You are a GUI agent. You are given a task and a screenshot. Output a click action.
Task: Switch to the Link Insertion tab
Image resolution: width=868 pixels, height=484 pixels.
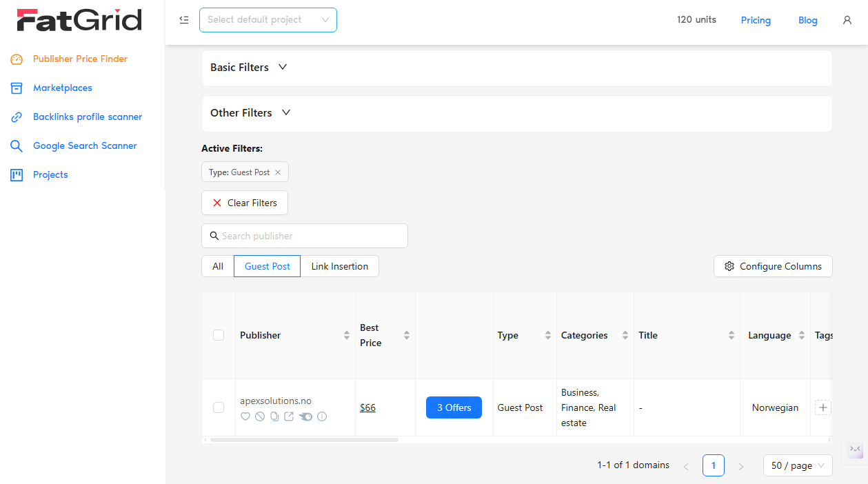pyautogui.click(x=339, y=266)
